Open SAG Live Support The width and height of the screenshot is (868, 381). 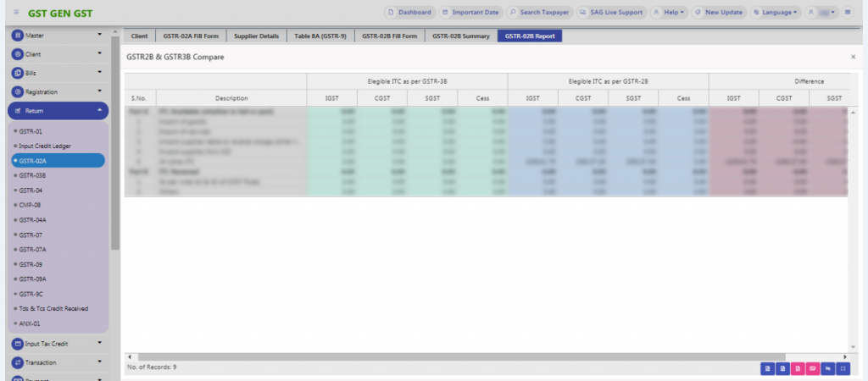(x=609, y=13)
